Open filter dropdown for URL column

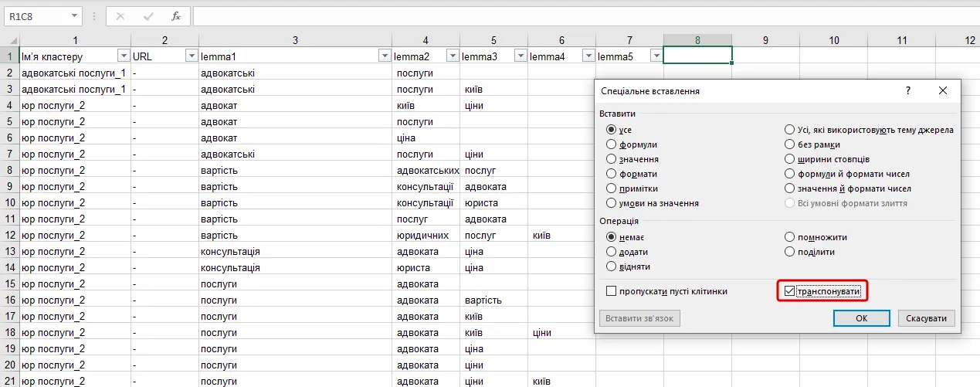click(x=192, y=56)
